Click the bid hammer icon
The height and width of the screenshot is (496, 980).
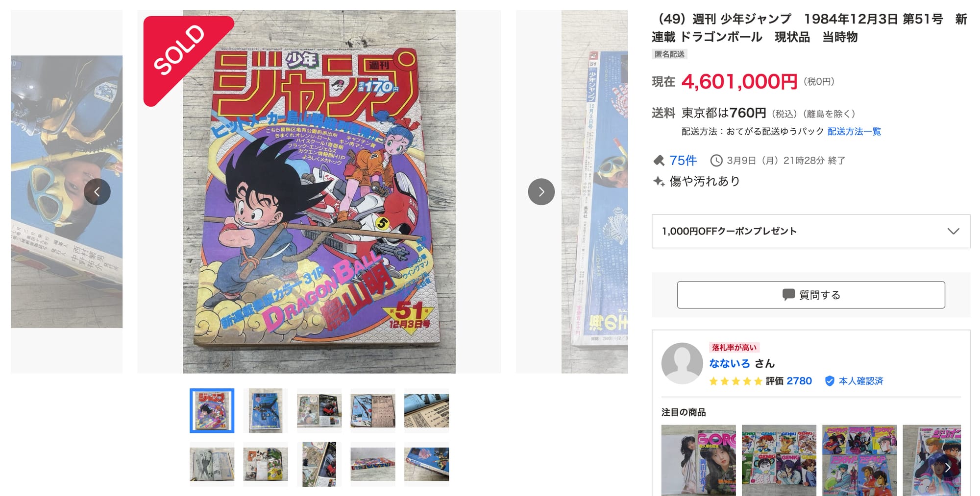pyautogui.click(x=659, y=160)
